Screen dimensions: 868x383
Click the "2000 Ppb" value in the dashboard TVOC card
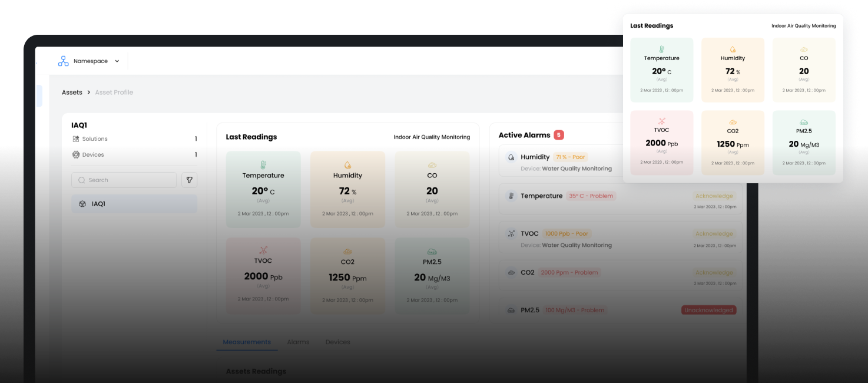coord(263,276)
